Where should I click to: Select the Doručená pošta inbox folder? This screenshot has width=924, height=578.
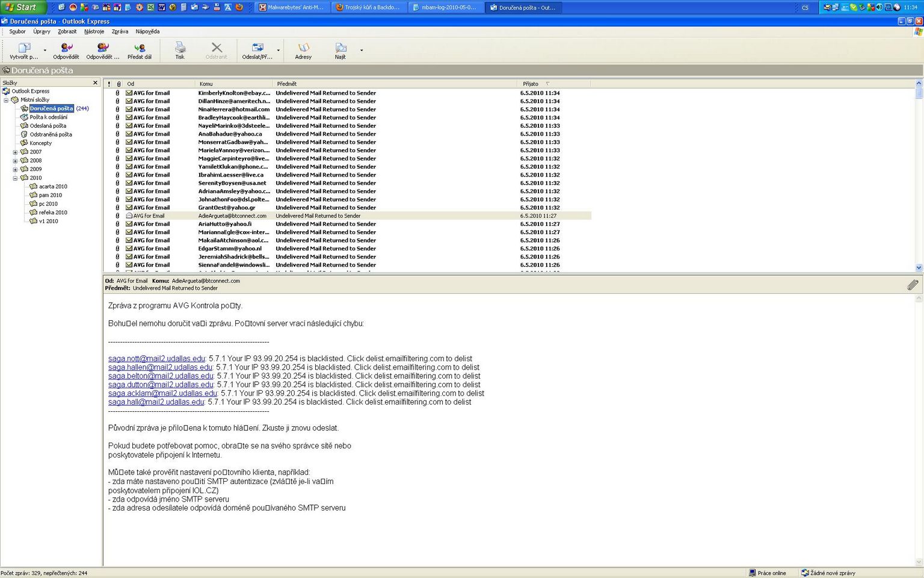click(x=51, y=109)
